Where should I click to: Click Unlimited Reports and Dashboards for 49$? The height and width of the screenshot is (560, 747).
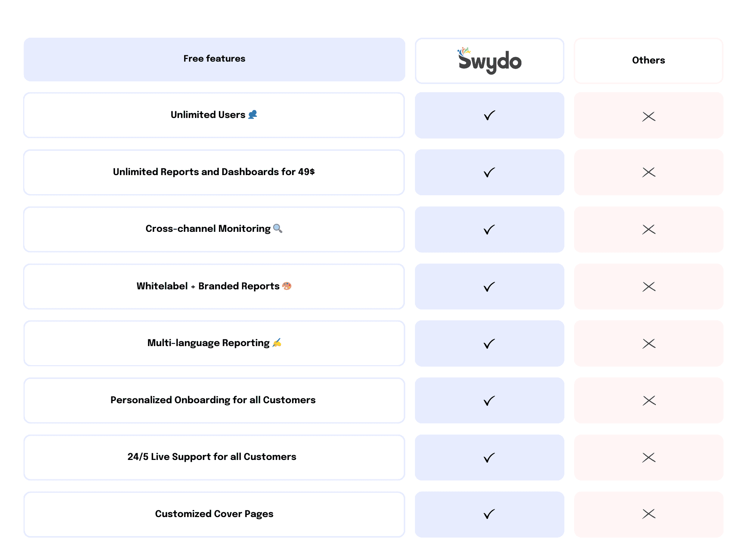click(214, 172)
